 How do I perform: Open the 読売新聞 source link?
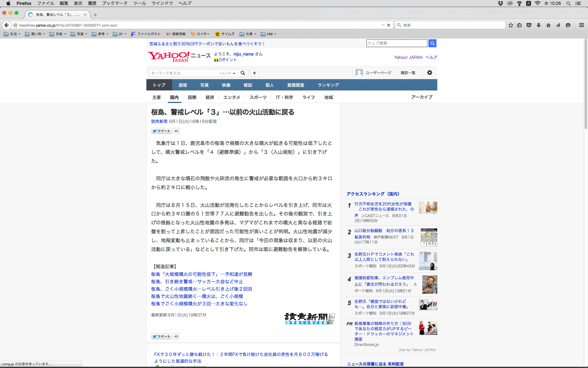159,121
